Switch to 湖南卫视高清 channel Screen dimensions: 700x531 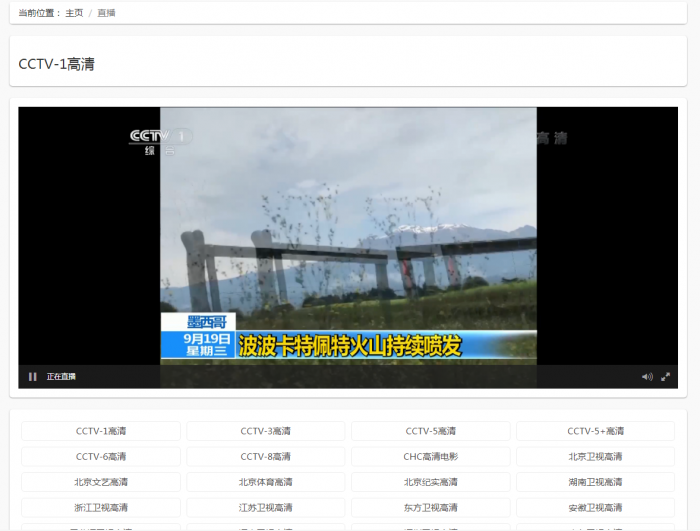tap(595, 482)
